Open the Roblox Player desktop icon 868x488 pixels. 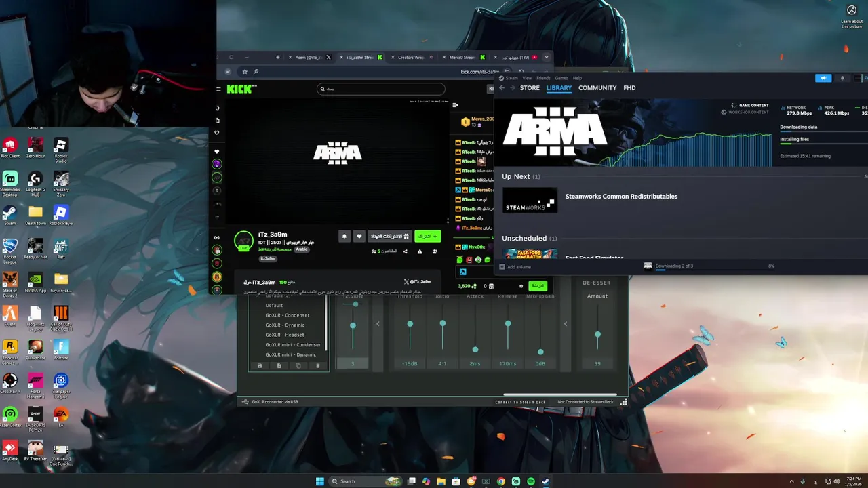(61, 216)
